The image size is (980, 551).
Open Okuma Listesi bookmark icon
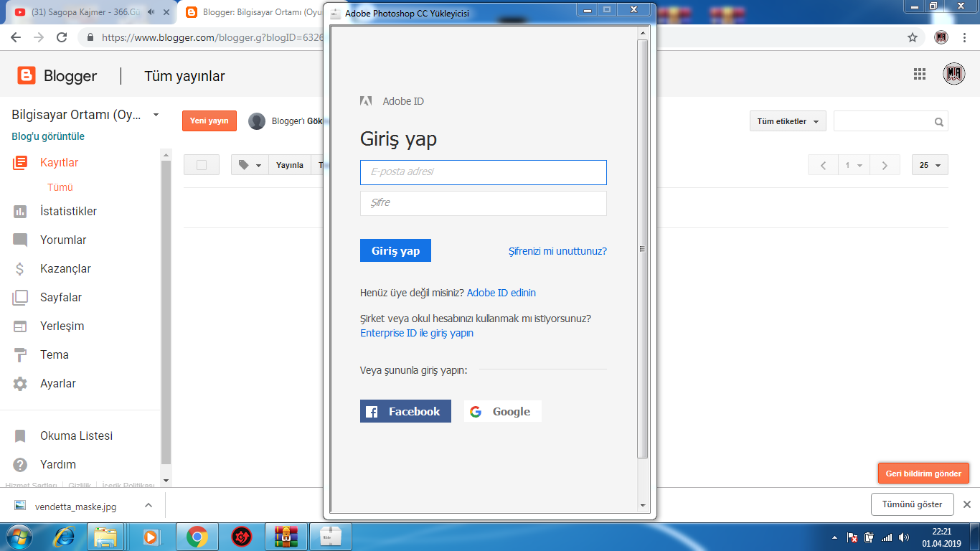20,436
